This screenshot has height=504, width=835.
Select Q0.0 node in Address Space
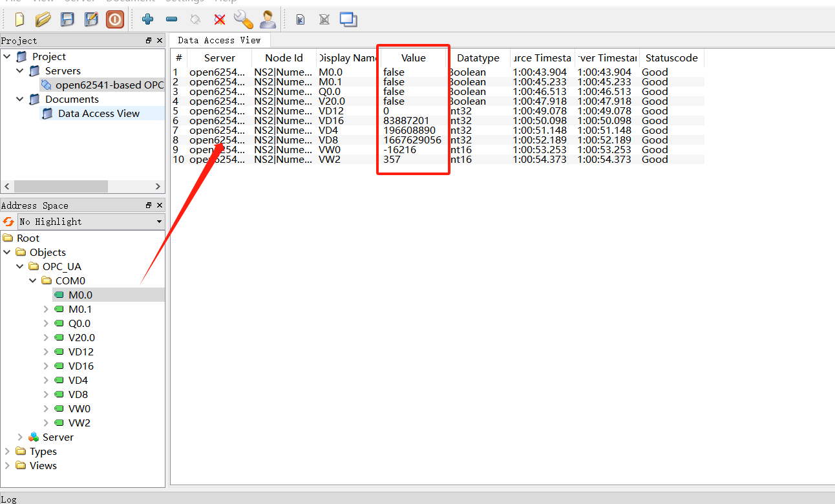(x=79, y=324)
